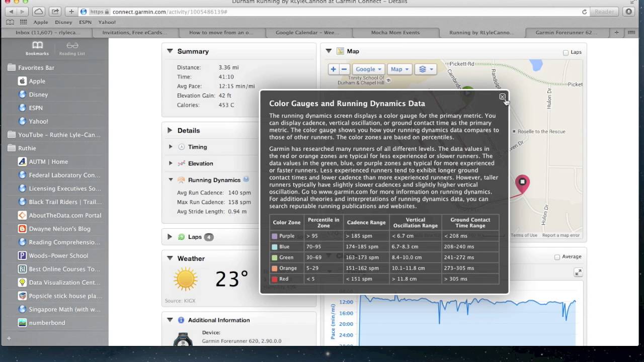Open the Google map provider dropdown
644x362 pixels.
click(x=368, y=69)
